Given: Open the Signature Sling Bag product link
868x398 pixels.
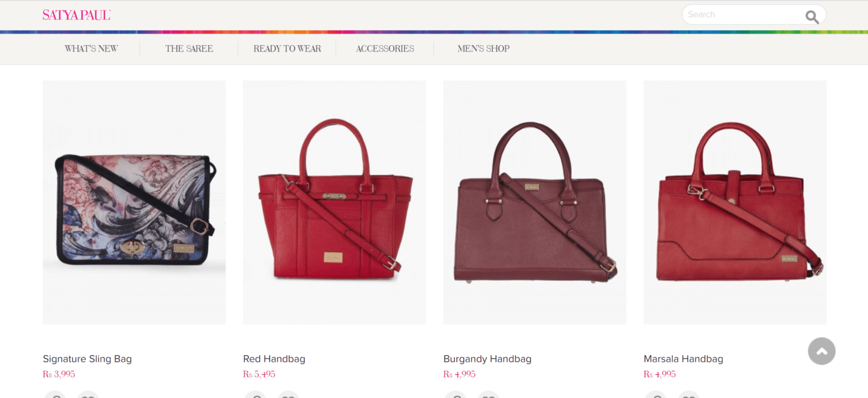Looking at the screenshot, I should pyautogui.click(x=87, y=359).
